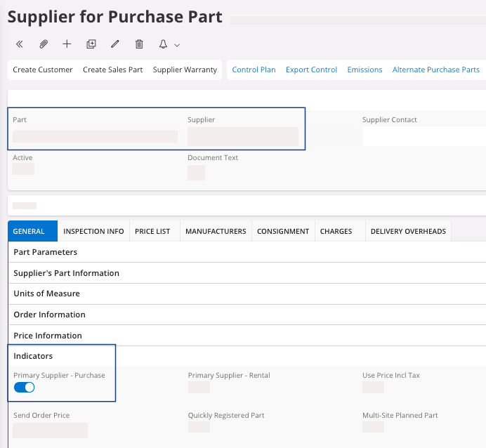The image size is (486, 448).
Task: Expand the Units of Measure section
Action: (46, 294)
